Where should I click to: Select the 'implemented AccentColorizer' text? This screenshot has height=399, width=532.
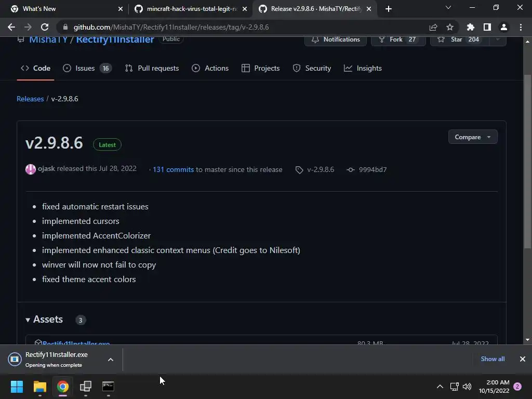96,235
